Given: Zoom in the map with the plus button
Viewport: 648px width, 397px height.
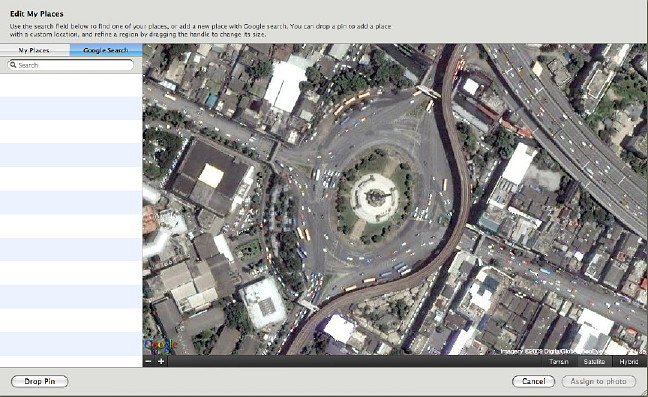Looking at the screenshot, I should tap(161, 361).
